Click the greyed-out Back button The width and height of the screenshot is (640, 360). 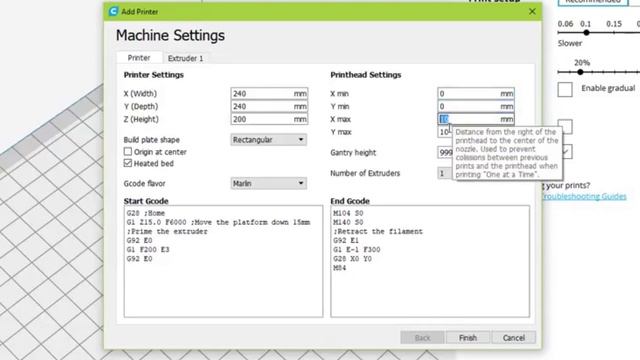[x=422, y=338]
